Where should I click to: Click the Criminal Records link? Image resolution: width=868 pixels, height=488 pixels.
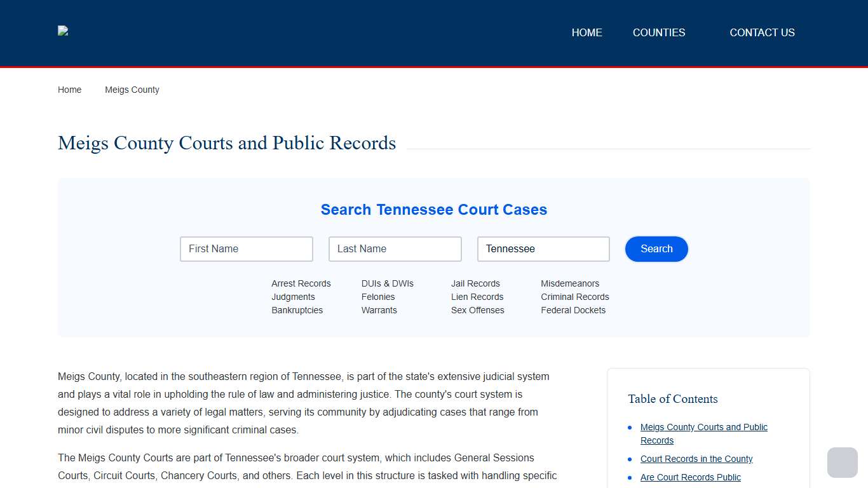(x=575, y=297)
